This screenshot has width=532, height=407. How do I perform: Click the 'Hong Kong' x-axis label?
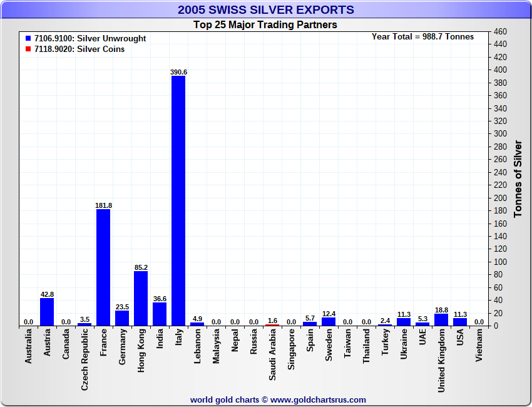(x=141, y=350)
